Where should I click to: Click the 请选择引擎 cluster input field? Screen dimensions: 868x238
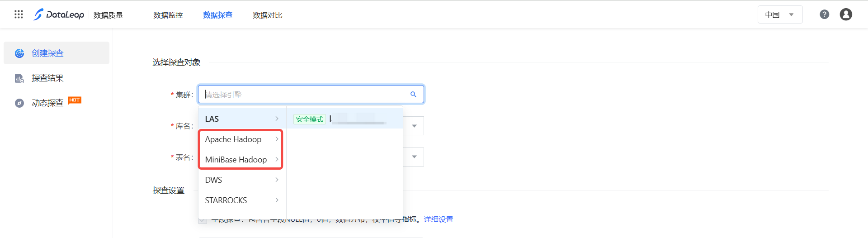tap(311, 94)
